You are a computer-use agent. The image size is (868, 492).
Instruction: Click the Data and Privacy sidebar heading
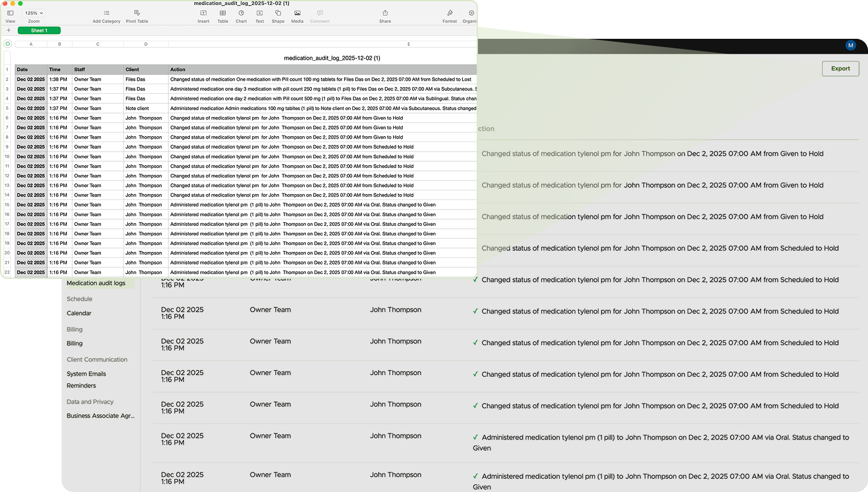click(x=90, y=402)
